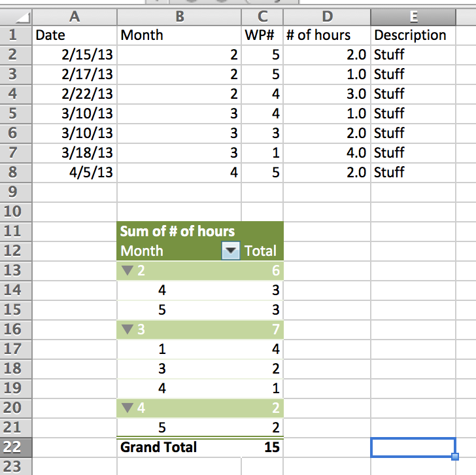Screen dimensions: 476x475
Task: Click the fill handle of cell E22
Action: pos(455,457)
